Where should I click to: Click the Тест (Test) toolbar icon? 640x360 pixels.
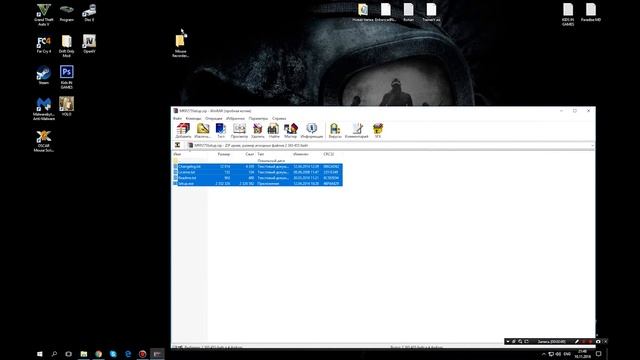[x=221, y=131]
